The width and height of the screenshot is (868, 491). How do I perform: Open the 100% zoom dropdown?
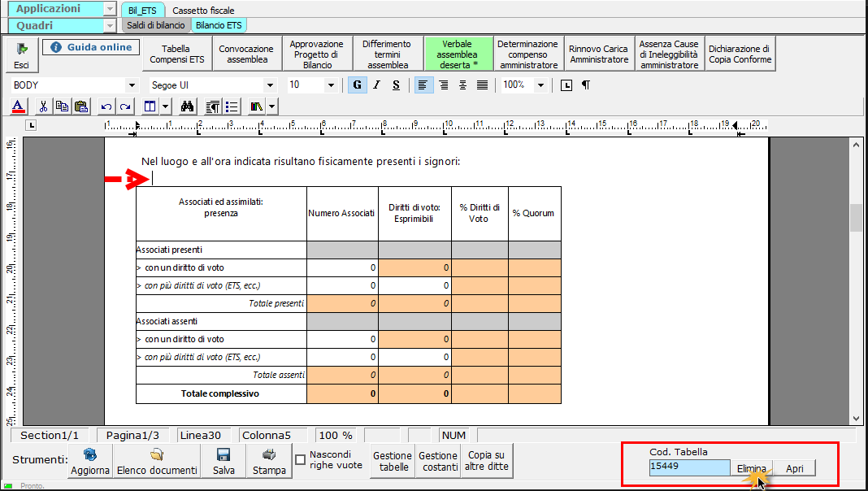tap(540, 85)
